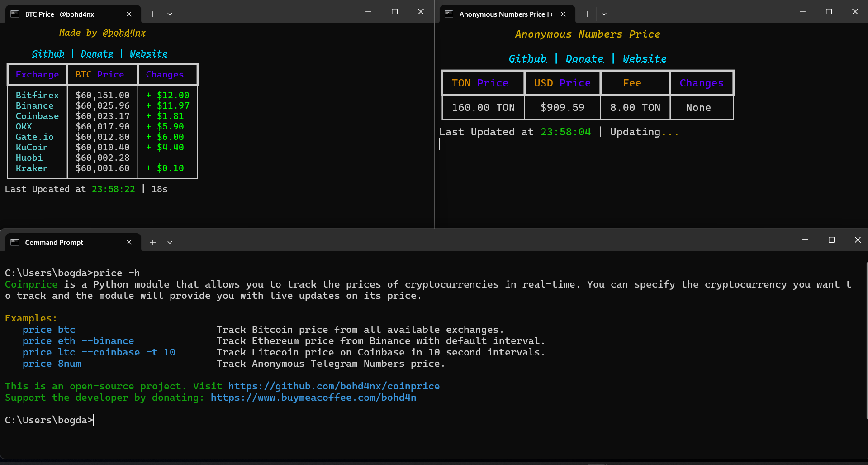Expand the profile dropdown in Command Prompt window
Viewport: 868px width, 465px height.
[x=170, y=242]
